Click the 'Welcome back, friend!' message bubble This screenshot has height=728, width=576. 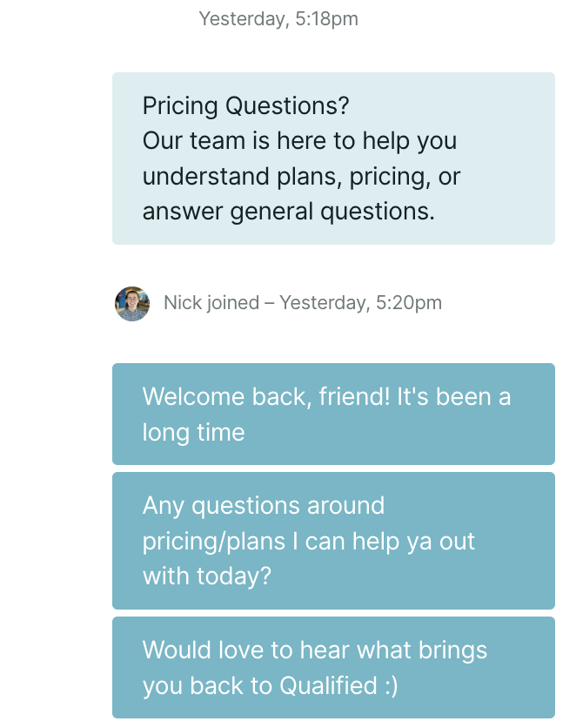click(x=333, y=415)
